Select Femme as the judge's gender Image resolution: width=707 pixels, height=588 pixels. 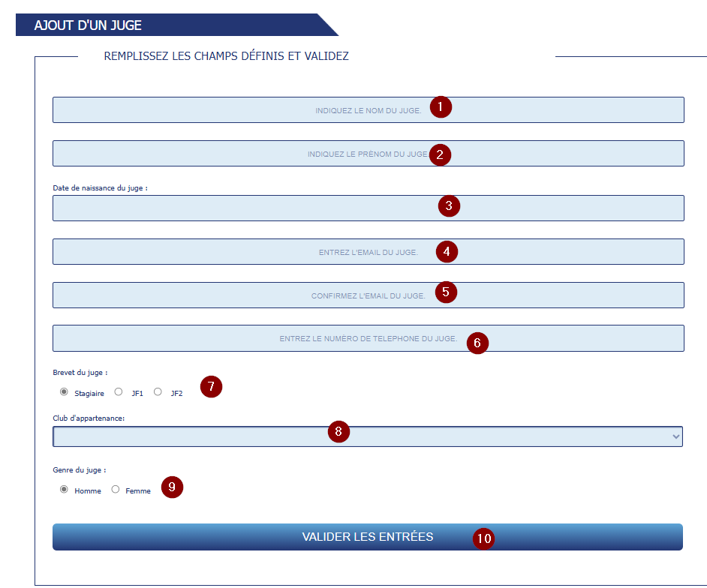click(115, 490)
